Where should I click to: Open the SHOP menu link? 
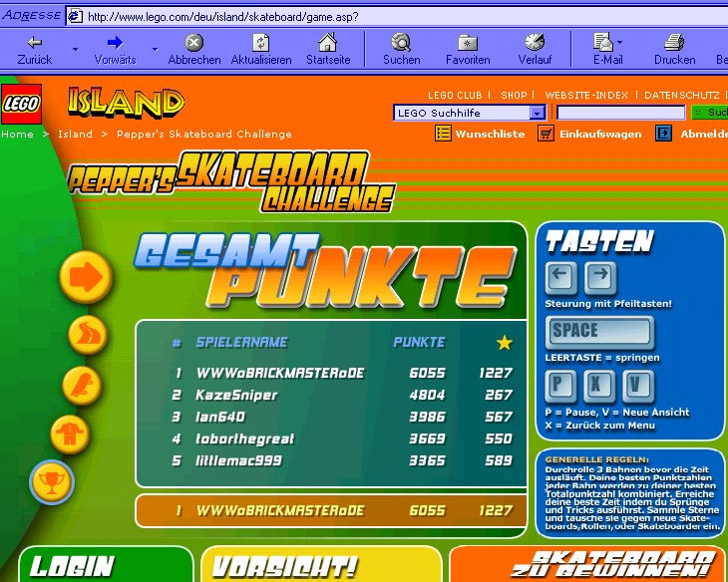(x=514, y=95)
